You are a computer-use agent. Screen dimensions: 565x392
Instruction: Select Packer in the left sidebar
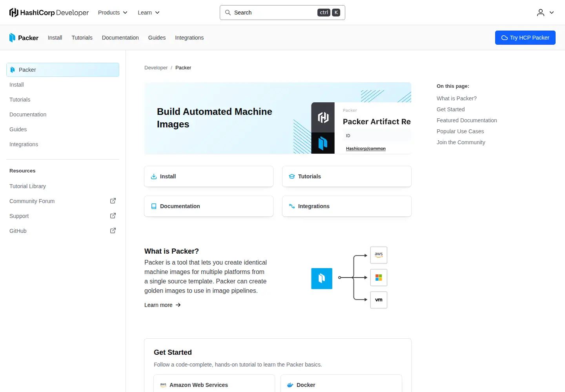(63, 70)
